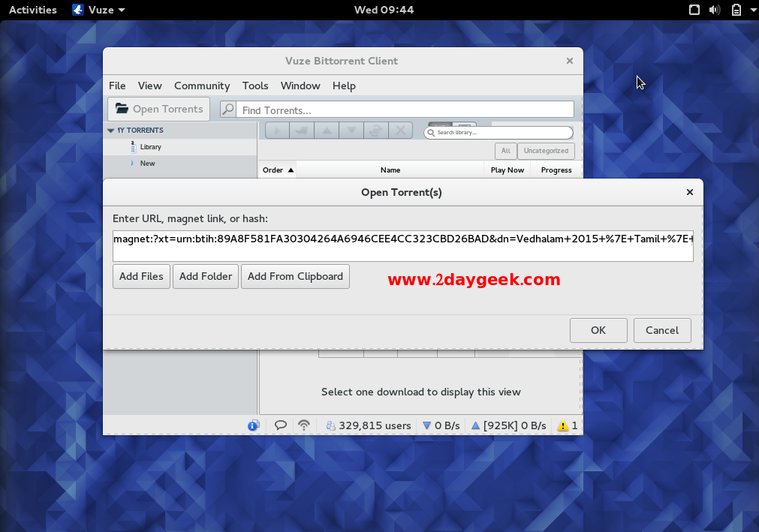Click the Open Torrents button
This screenshot has width=759, height=532.
[x=158, y=109]
